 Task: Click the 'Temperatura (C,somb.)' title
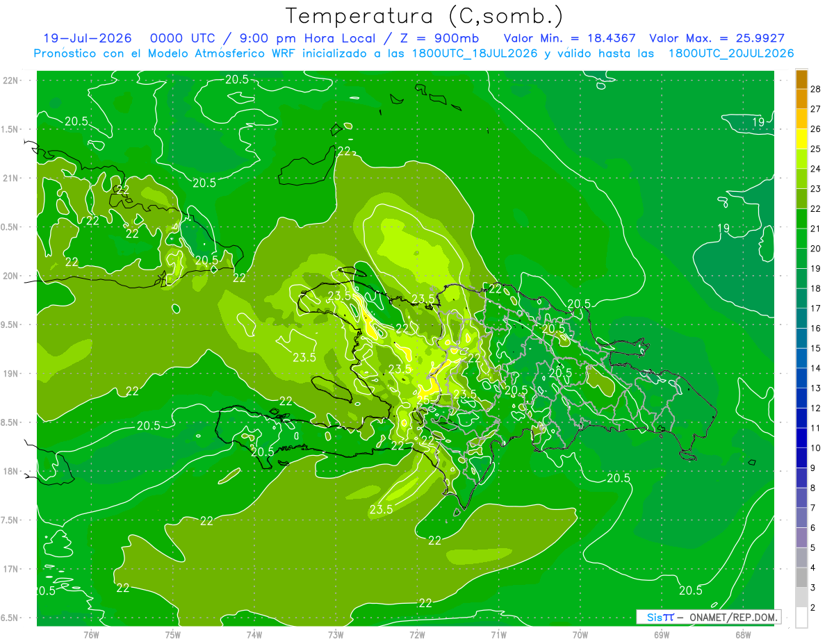tap(425, 16)
